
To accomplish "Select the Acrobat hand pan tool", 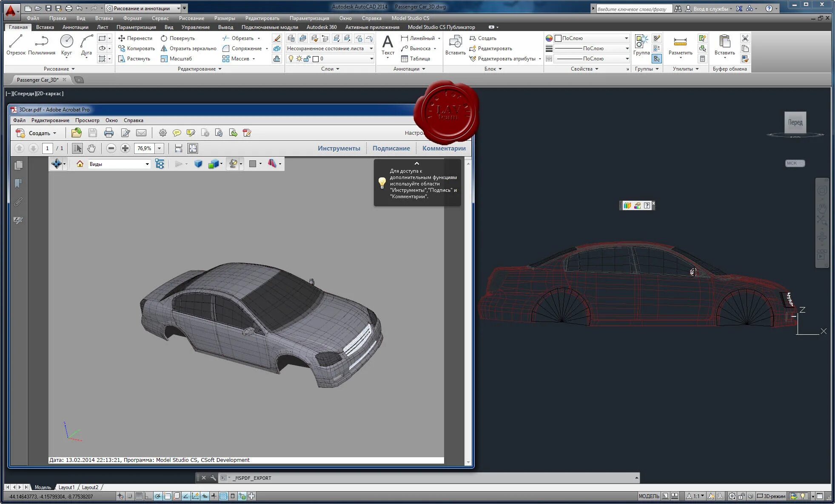I will [91, 148].
